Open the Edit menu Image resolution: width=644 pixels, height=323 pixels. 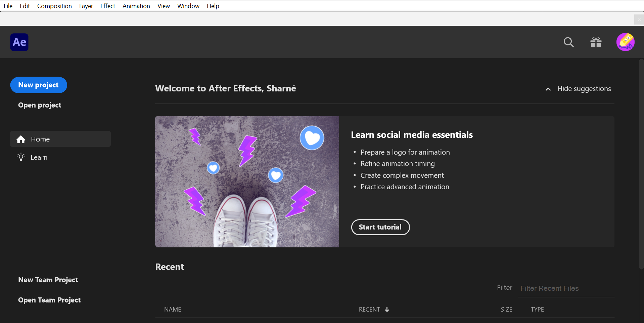point(25,6)
